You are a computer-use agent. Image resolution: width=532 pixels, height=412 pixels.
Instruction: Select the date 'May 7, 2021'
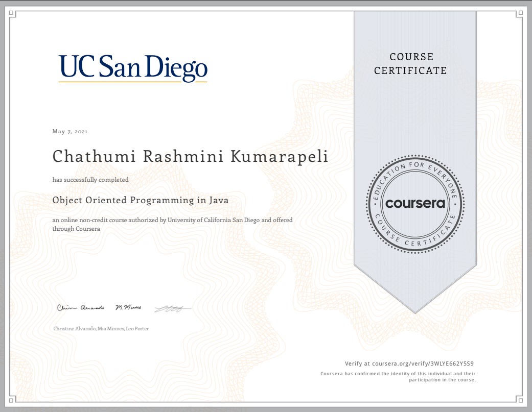point(70,131)
